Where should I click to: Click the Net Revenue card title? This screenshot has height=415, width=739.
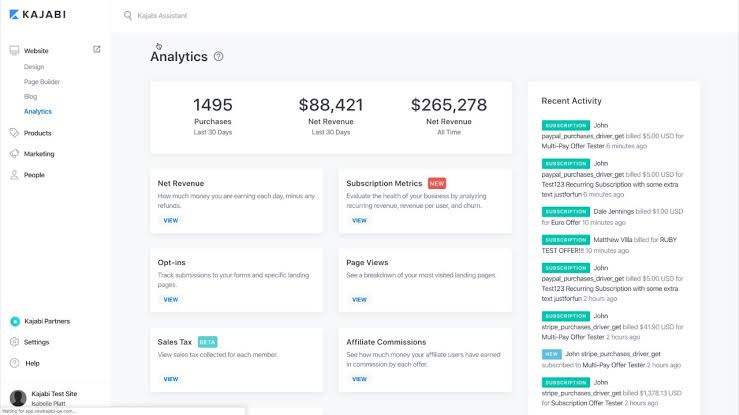pyautogui.click(x=181, y=183)
